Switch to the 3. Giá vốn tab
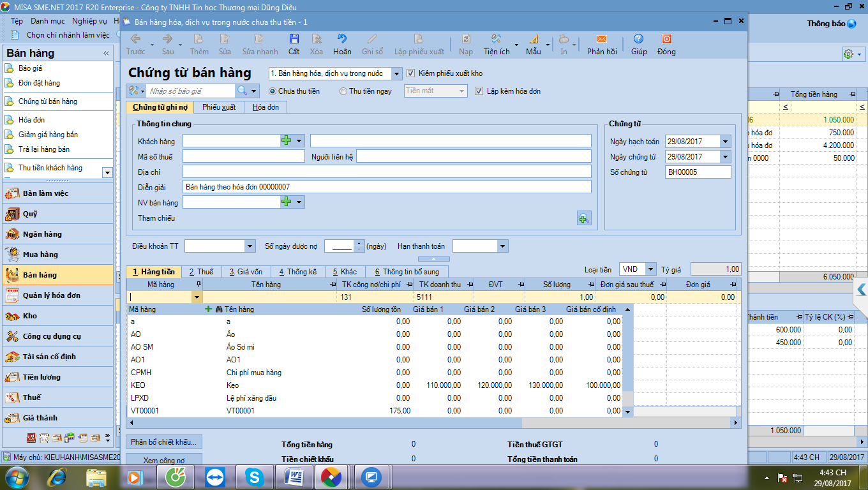The width and height of the screenshot is (868, 490). (246, 272)
